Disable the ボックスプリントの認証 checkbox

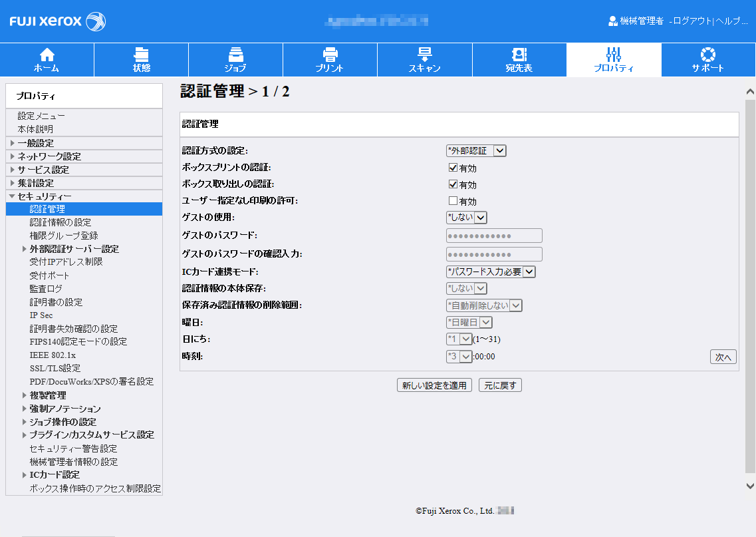tap(453, 166)
